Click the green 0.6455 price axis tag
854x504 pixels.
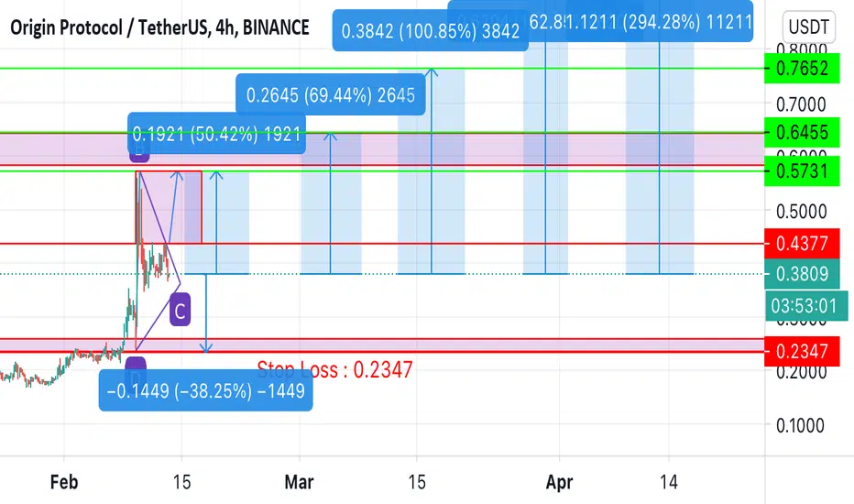[802, 133]
